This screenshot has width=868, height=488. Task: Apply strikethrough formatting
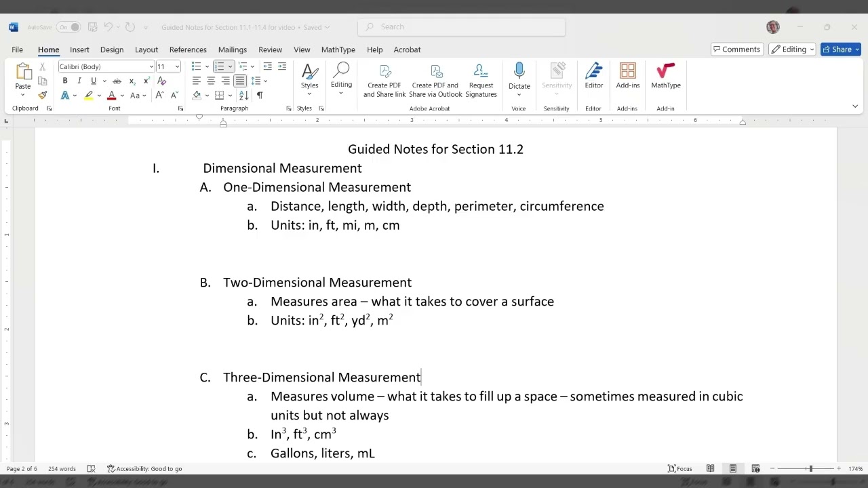coord(117,81)
